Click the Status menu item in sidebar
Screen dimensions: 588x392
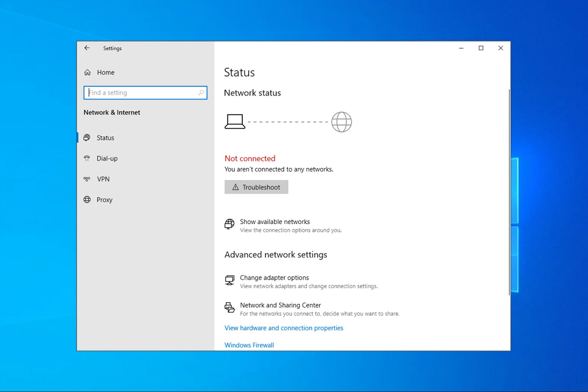105,138
